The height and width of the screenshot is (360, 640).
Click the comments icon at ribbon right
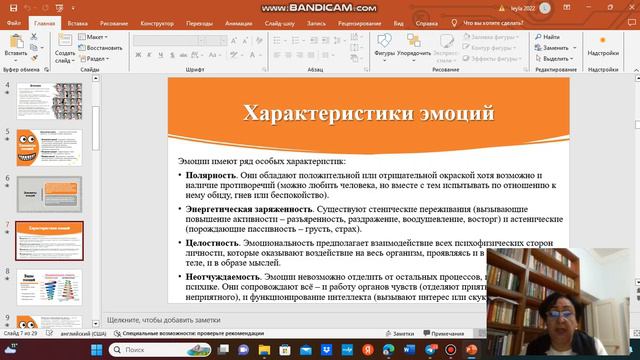coord(631,23)
